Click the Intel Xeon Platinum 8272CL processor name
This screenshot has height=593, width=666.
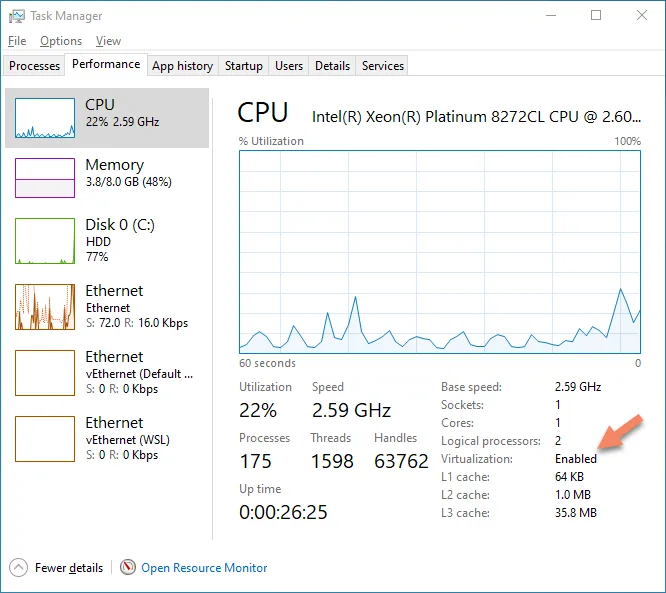(x=476, y=117)
